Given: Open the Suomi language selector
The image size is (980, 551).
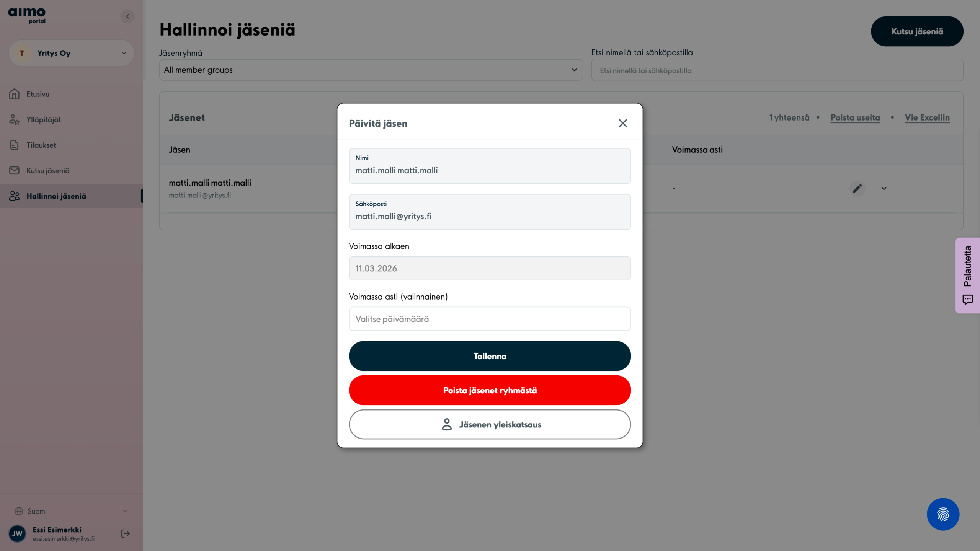Looking at the screenshot, I should (x=71, y=511).
